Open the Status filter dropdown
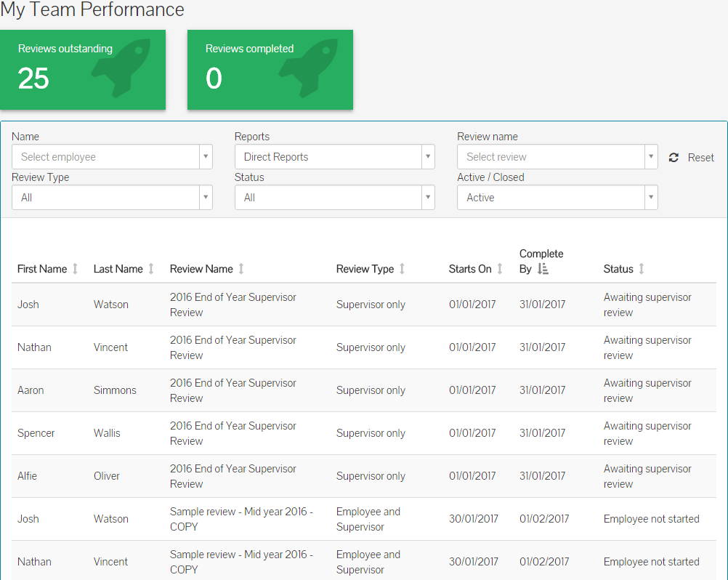The image size is (728, 580). 334,198
